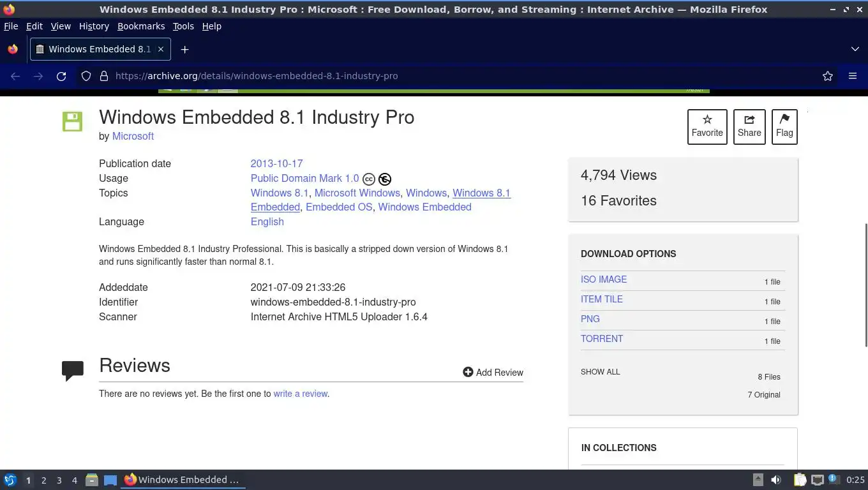List all tabs dropdown arrow
Image resolution: width=868 pixels, height=490 pixels.
tap(855, 49)
